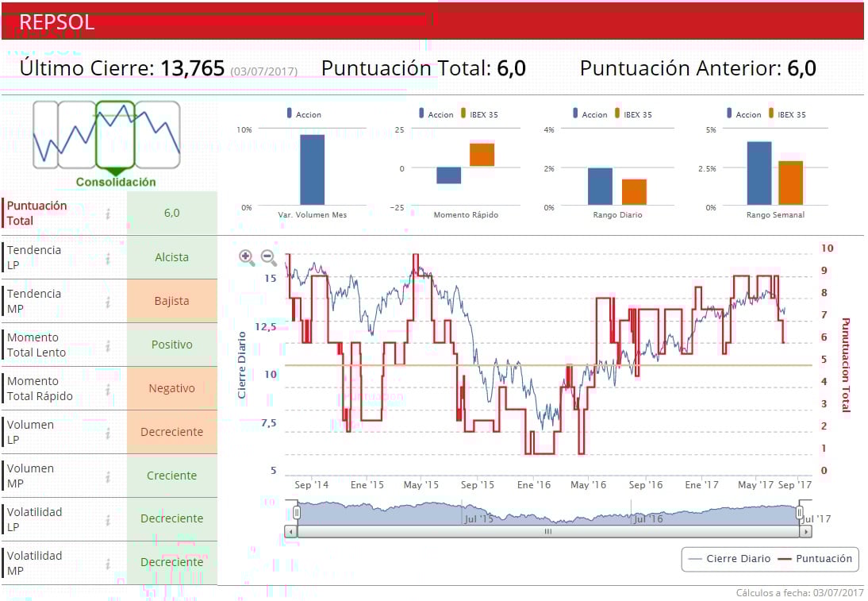Click blue Accion bar in Var. Volumen Mes
Viewport: 868px width, 601px height.
pyautogui.click(x=313, y=170)
